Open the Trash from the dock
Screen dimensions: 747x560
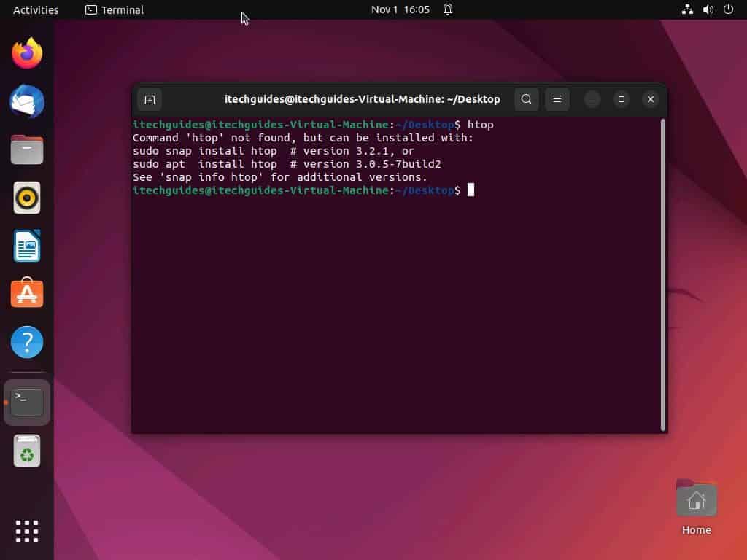[x=27, y=451]
